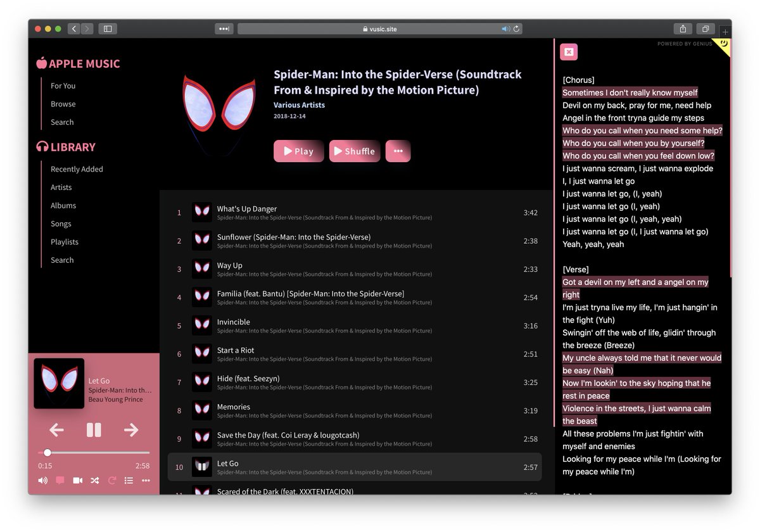Play the album with Play button
The height and width of the screenshot is (532, 760).
298,151
